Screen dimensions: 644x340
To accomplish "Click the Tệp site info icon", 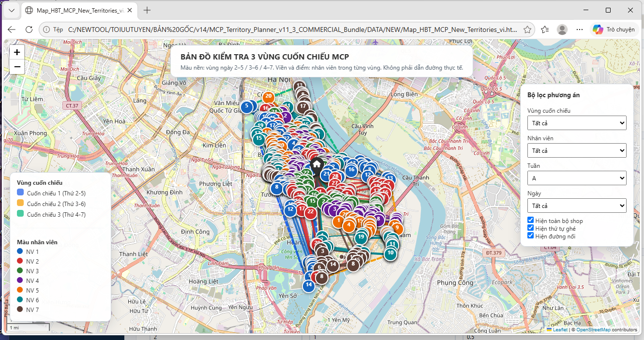I will [52, 30].
